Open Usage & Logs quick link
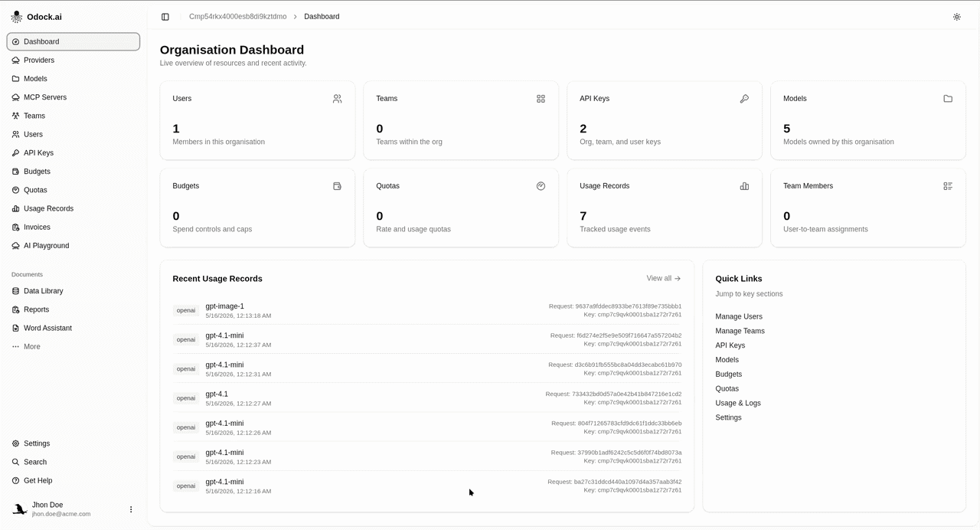 click(738, 403)
